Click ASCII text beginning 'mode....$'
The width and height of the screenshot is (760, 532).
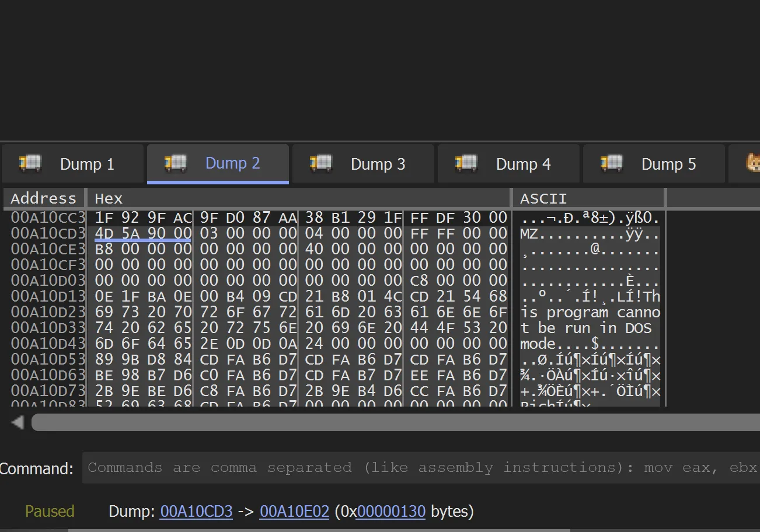[590, 344]
